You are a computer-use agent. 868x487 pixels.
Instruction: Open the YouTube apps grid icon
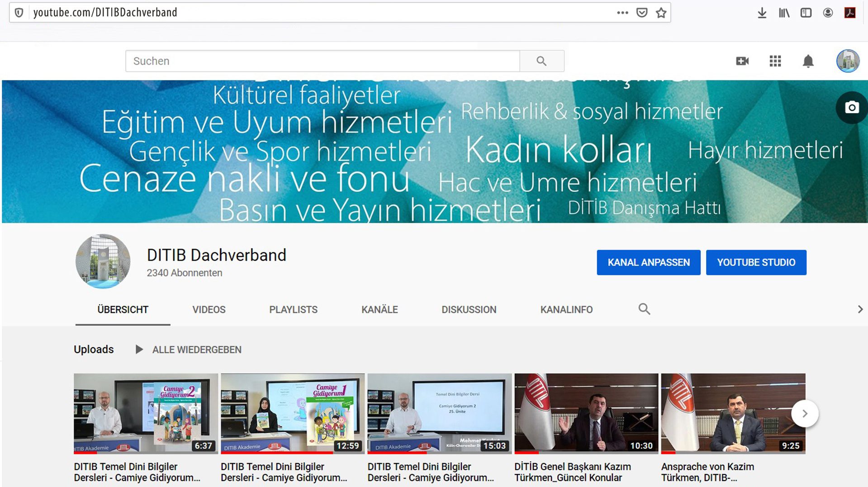[774, 61]
